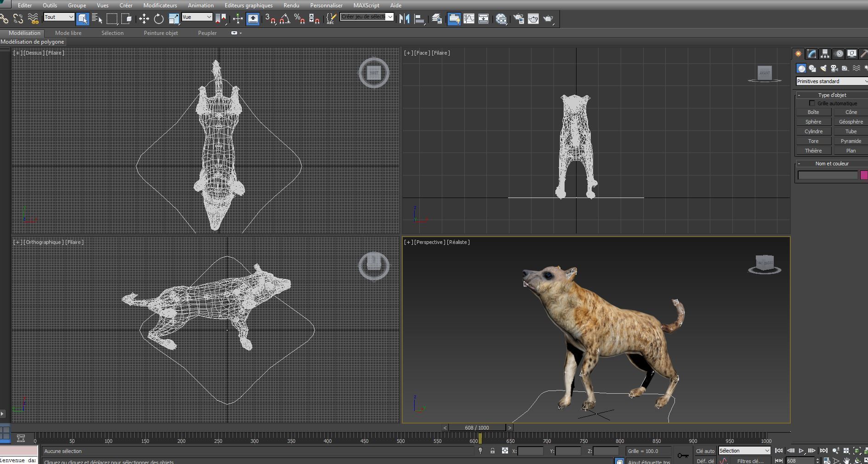The width and height of the screenshot is (868, 464).
Task: Click the Cylindre primitive button
Action: (813, 131)
